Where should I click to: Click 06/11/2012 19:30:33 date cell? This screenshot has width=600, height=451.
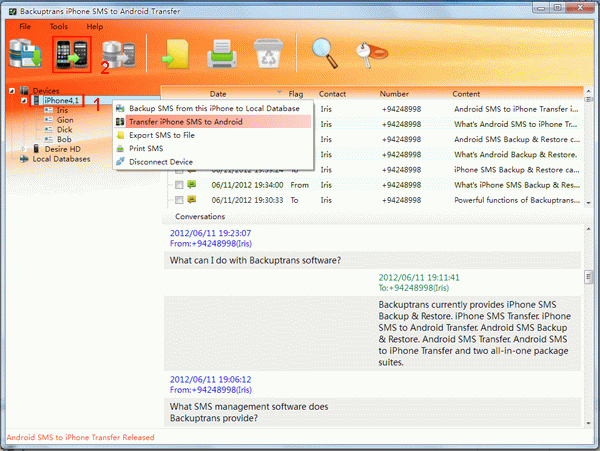pyautogui.click(x=247, y=200)
